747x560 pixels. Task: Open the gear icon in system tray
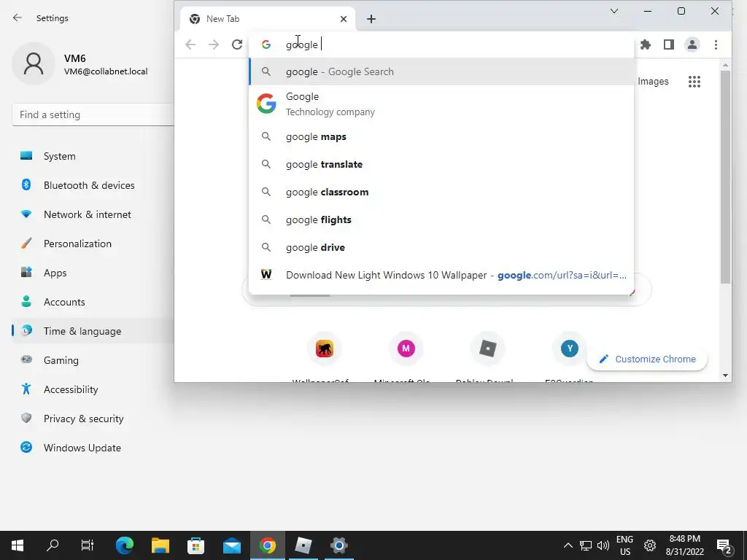[650, 545]
